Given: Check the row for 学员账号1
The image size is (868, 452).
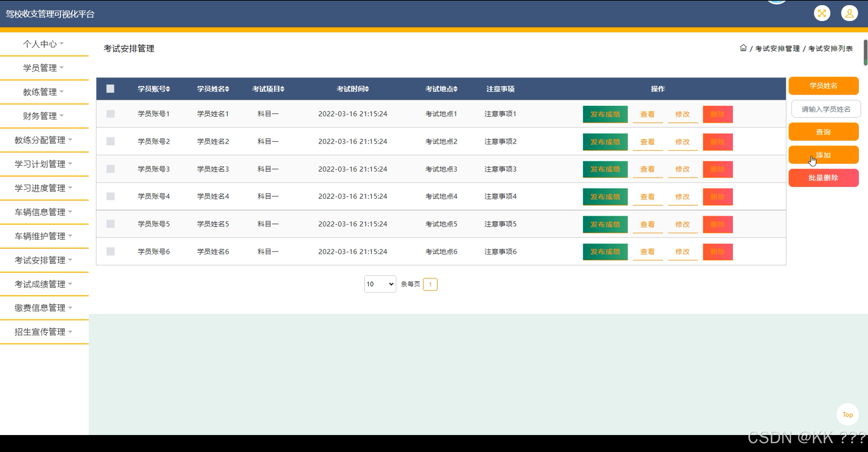Looking at the screenshot, I should point(110,114).
